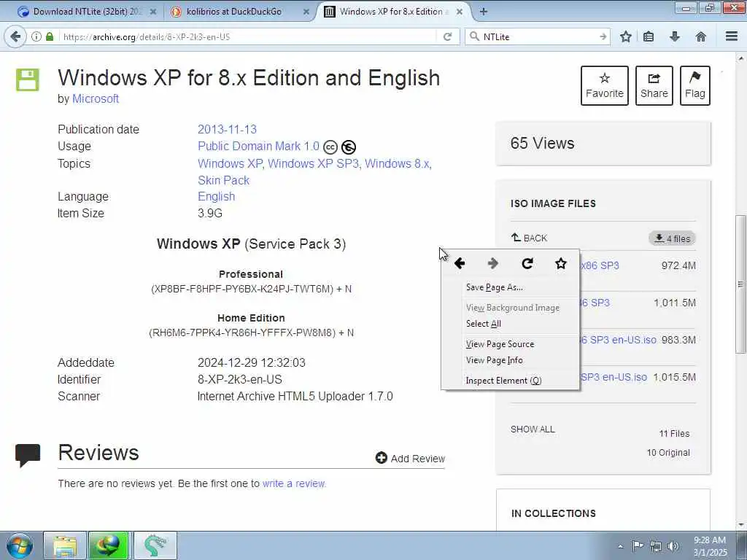The image size is (747, 560).
Task: Click SHOW ALL files link
Action: (x=533, y=429)
